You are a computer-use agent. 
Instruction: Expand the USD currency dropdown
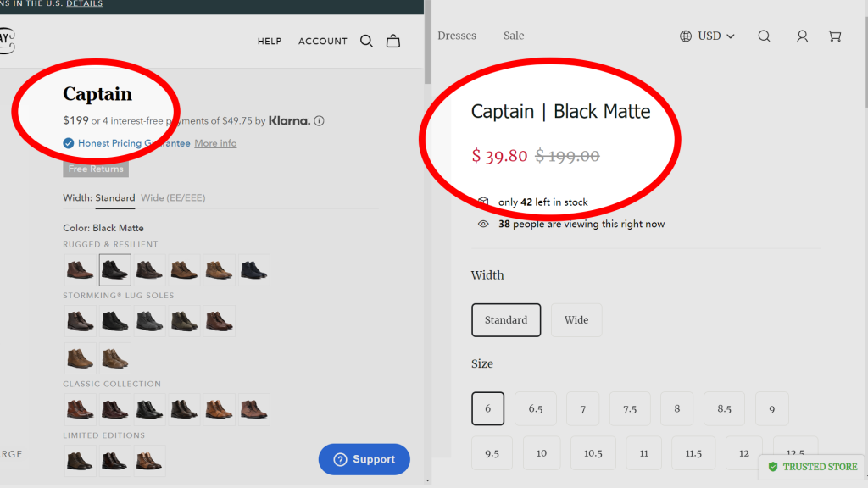click(x=715, y=36)
